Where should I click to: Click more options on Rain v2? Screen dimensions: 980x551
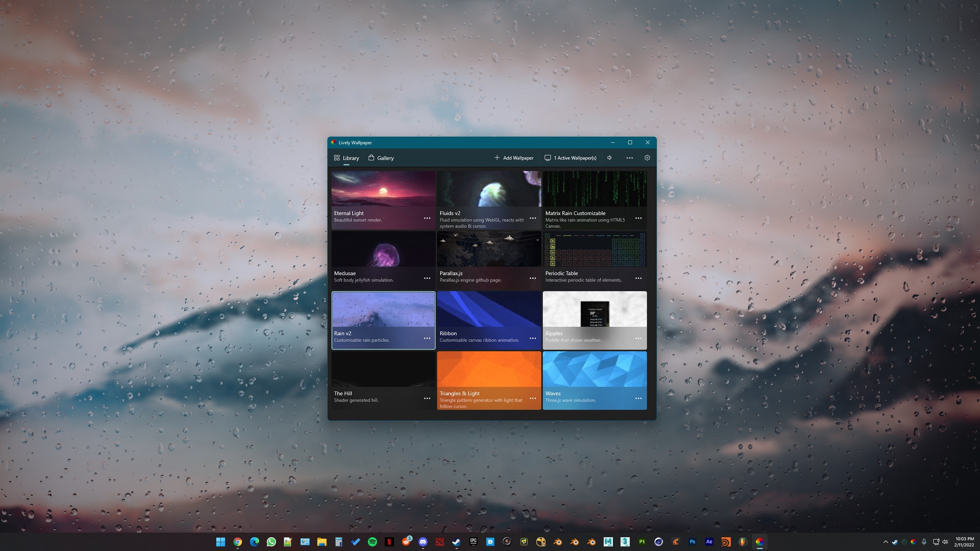(427, 338)
